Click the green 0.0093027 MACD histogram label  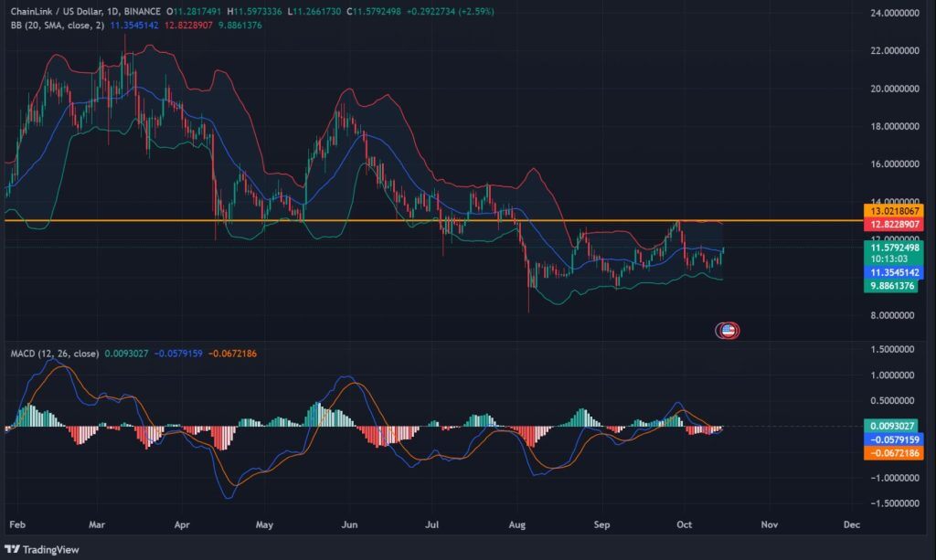(x=893, y=426)
